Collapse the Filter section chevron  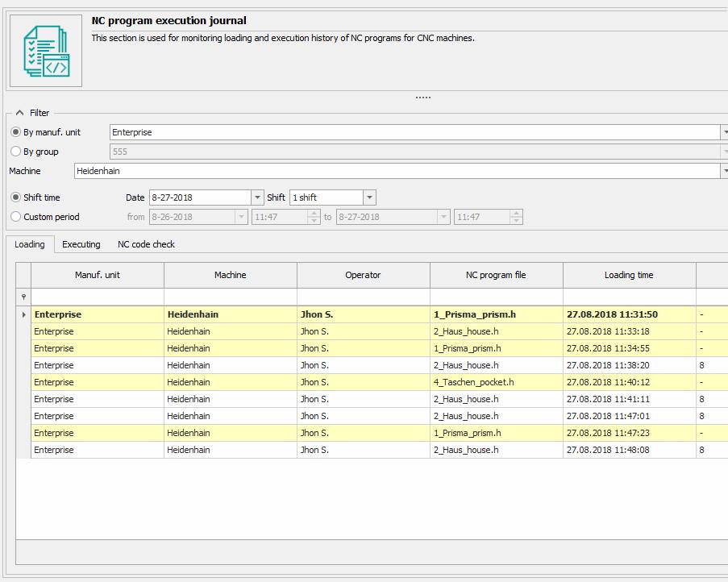point(19,113)
